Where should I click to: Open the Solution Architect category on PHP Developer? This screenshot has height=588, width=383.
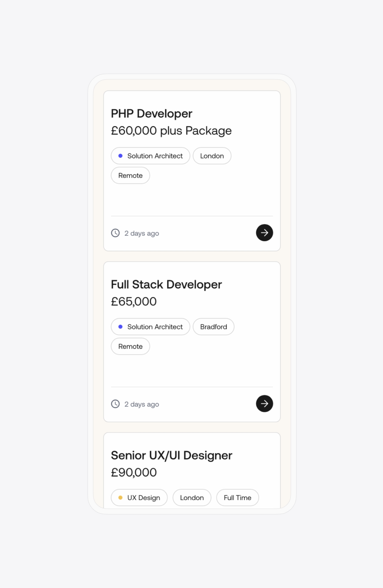[150, 156]
